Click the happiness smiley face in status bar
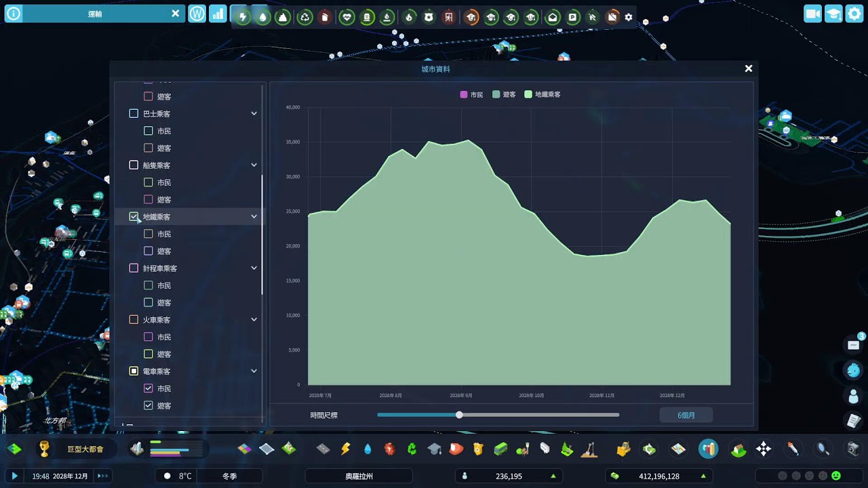868x488 pixels. pyautogui.click(x=836, y=476)
